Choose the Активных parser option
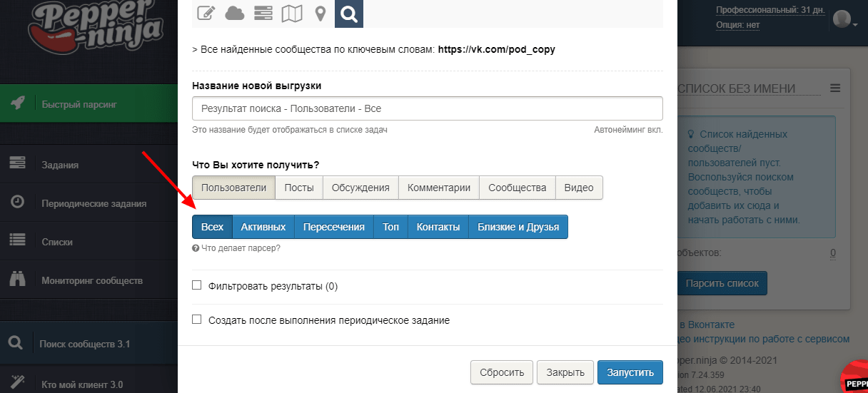The width and height of the screenshot is (868, 393). point(263,227)
